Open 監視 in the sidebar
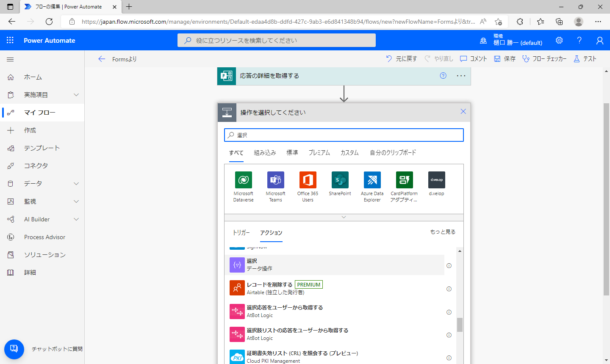The image size is (610, 364). 30,201
